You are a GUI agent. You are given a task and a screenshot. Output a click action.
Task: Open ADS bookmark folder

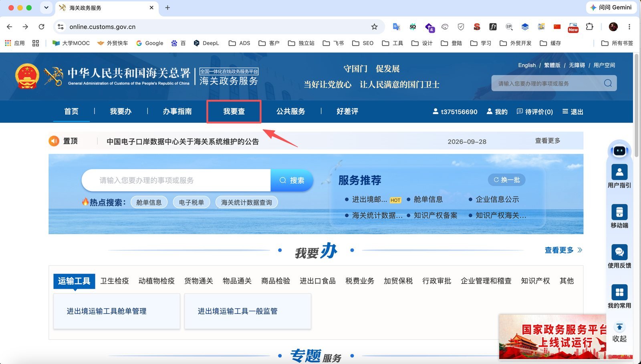239,43
